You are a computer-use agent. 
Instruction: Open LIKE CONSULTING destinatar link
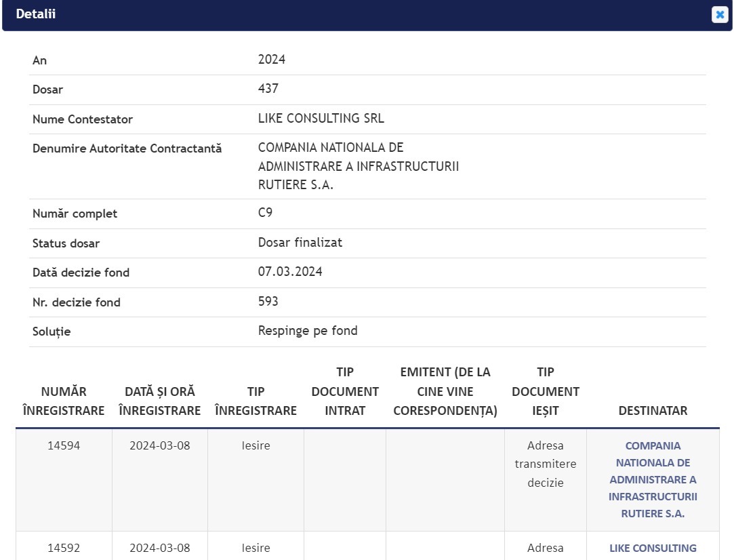(x=653, y=548)
